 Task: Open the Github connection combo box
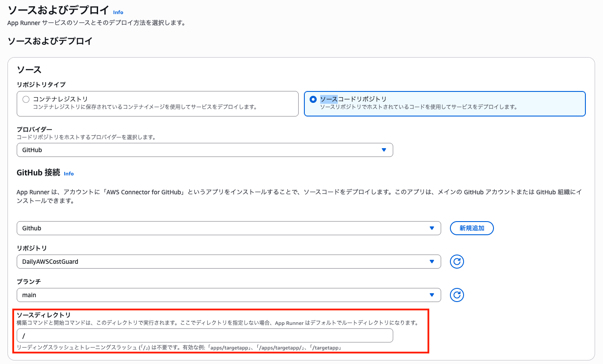pos(228,228)
